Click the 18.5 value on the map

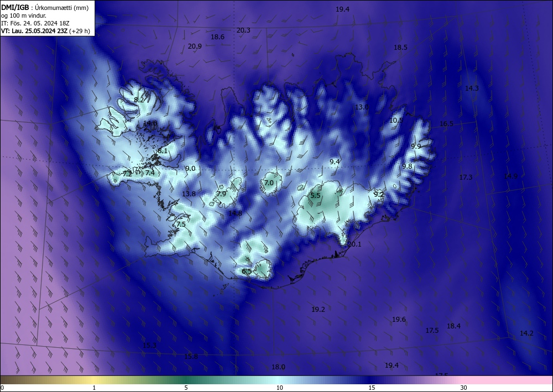point(400,47)
